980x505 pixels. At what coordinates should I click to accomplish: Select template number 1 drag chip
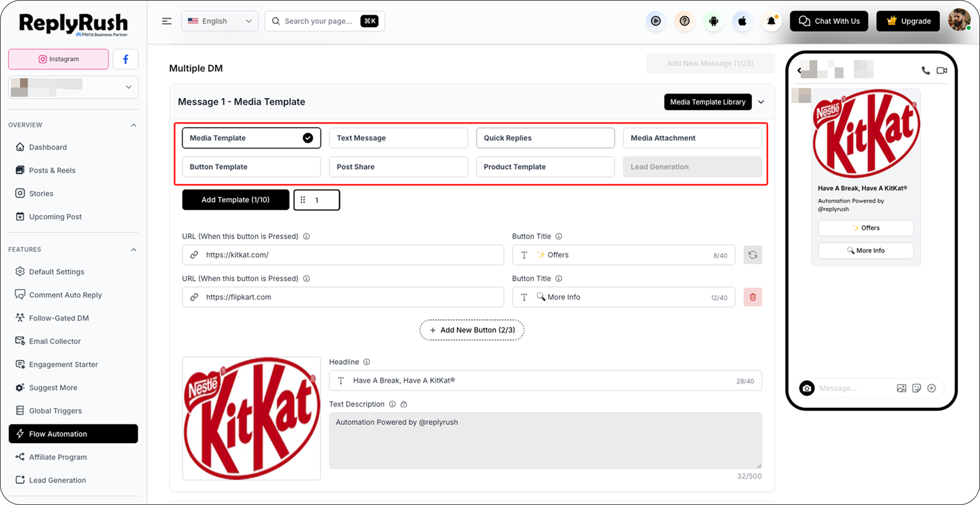pos(317,200)
